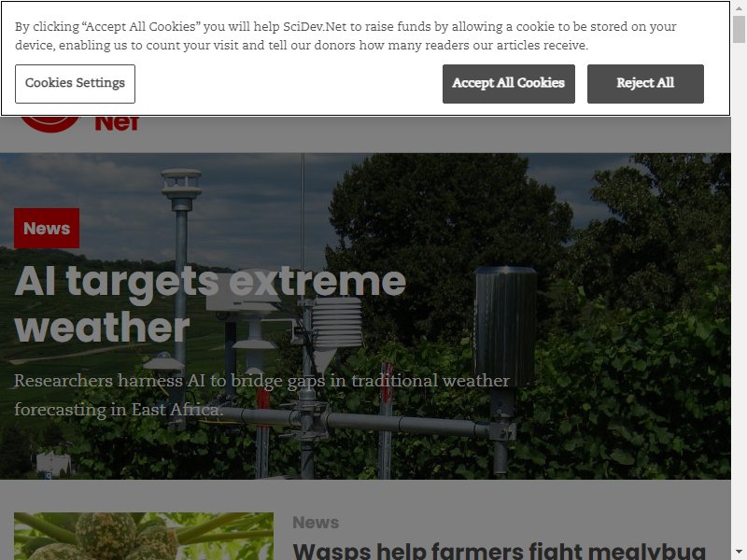
Task: Click the dark cylindrical rain gauge in photo
Action: (x=505, y=326)
